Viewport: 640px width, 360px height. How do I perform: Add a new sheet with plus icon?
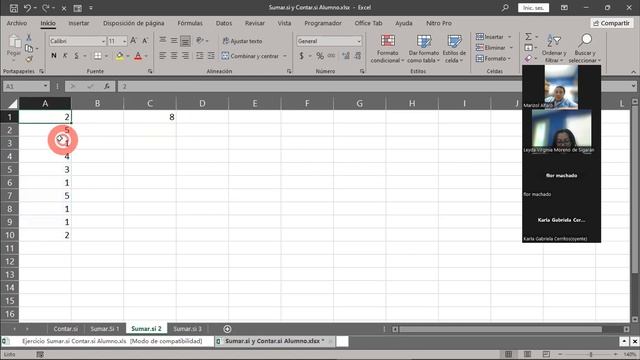tap(227, 329)
